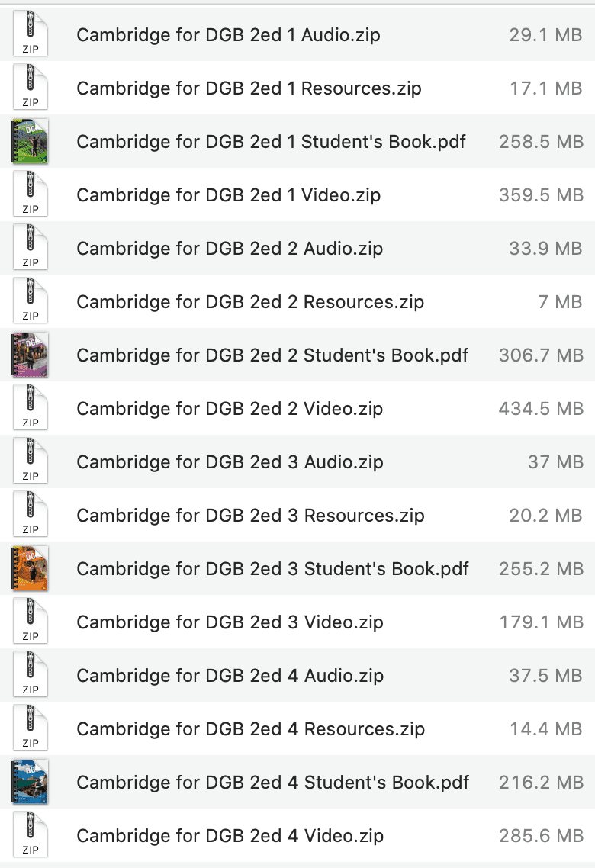Click the 7 MB file size entry
The height and width of the screenshot is (868, 595).
tap(560, 302)
